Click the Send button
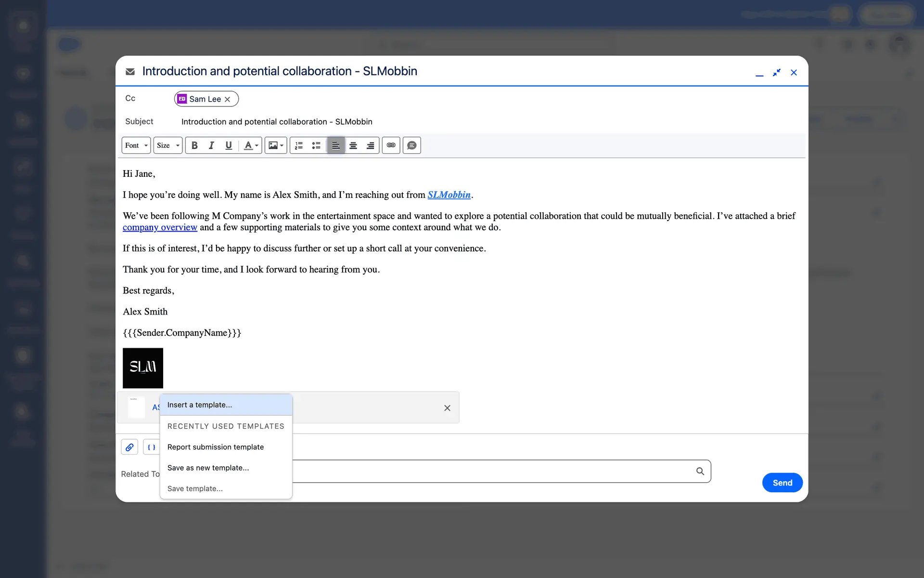The height and width of the screenshot is (578, 924). coord(782,483)
